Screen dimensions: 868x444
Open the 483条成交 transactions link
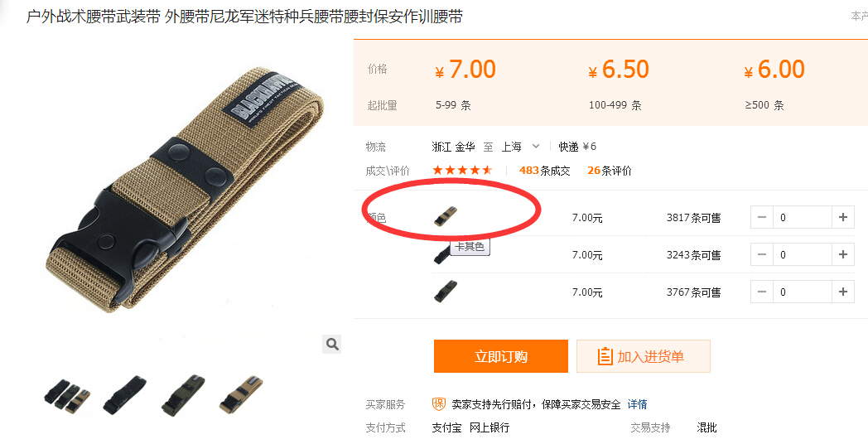[545, 171]
